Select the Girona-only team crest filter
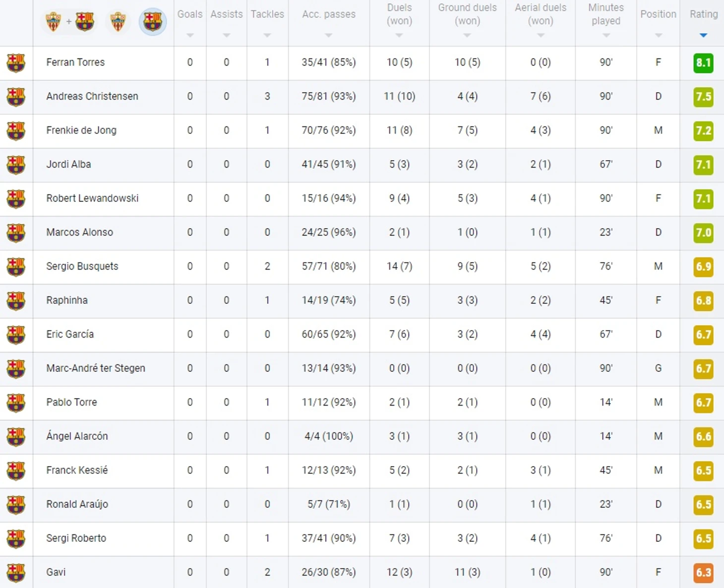 tap(118, 21)
